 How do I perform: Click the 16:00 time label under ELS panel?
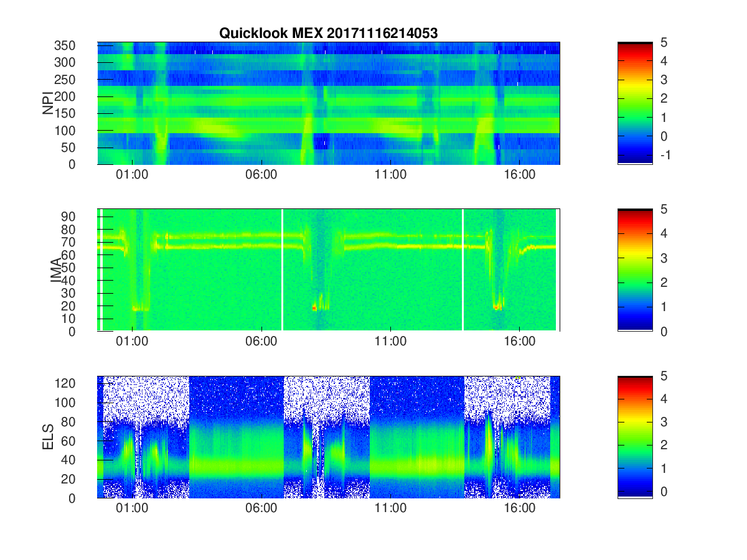point(520,508)
